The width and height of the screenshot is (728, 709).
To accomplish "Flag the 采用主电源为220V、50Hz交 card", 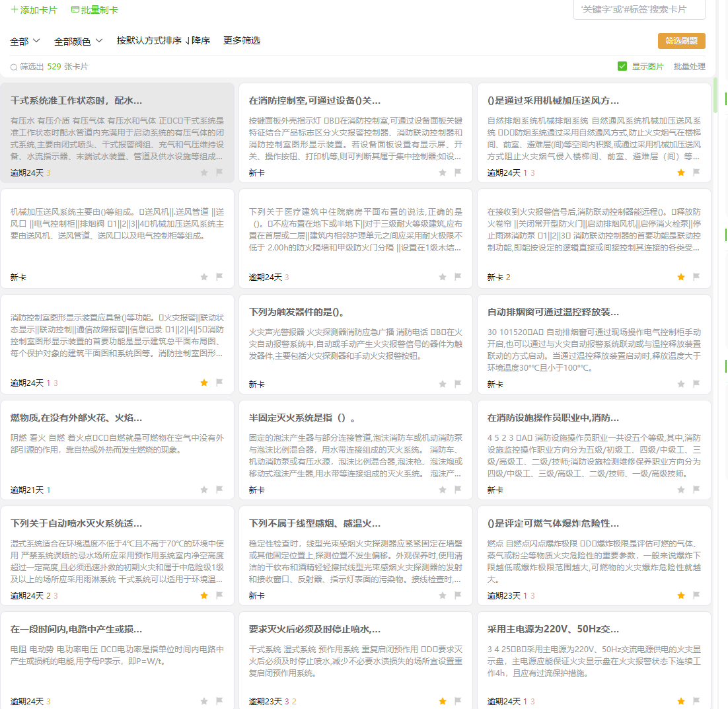I will tap(696, 700).
